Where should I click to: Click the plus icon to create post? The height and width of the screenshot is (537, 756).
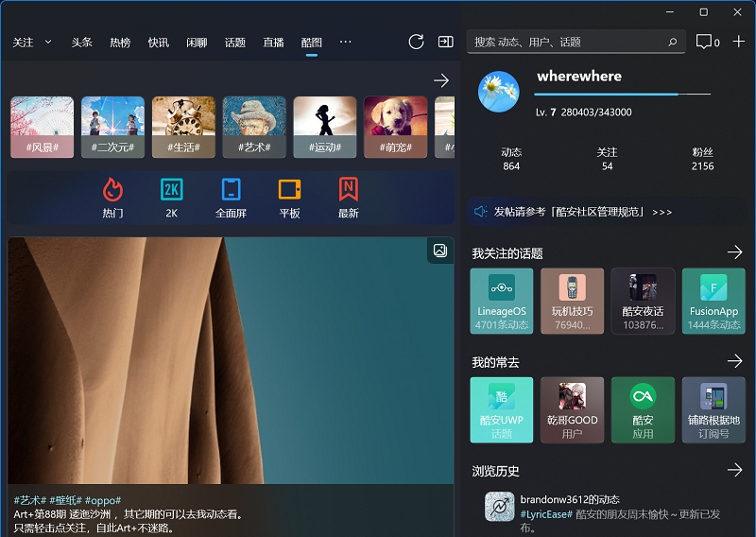tap(739, 42)
